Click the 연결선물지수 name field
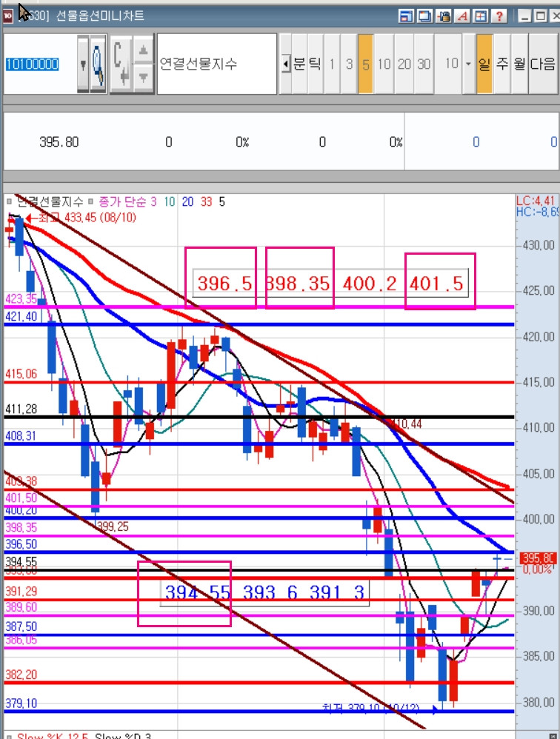Image resolution: width=560 pixels, height=739 pixels. (217, 64)
